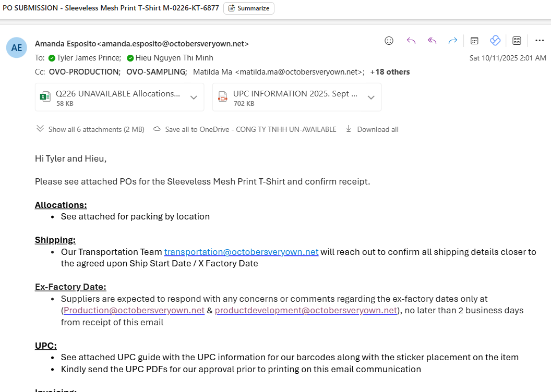Open the More actions ellipsis menu

pos(540,41)
